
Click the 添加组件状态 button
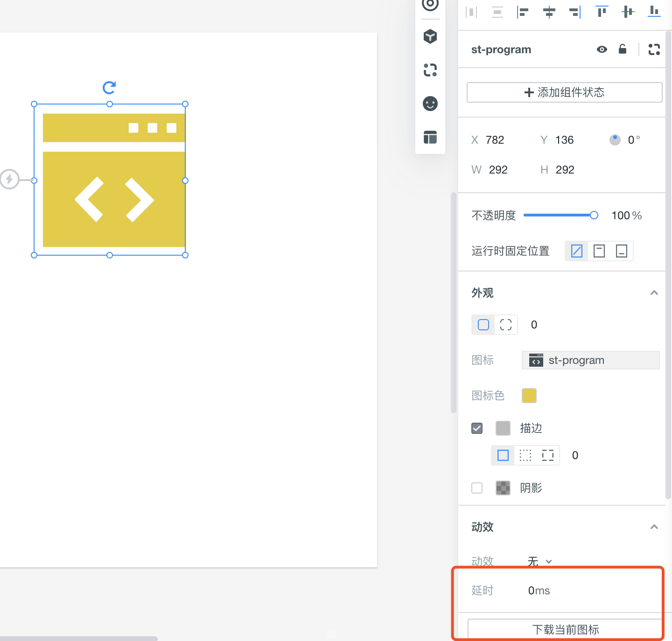pyautogui.click(x=564, y=92)
